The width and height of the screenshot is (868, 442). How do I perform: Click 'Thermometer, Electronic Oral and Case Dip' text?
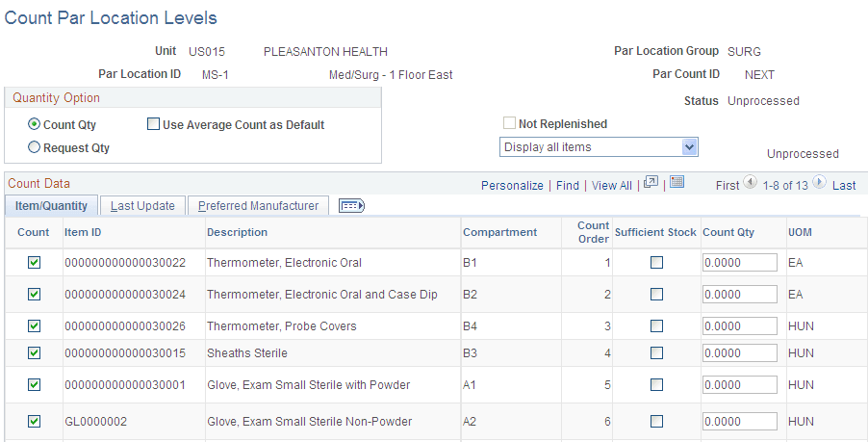(322, 294)
